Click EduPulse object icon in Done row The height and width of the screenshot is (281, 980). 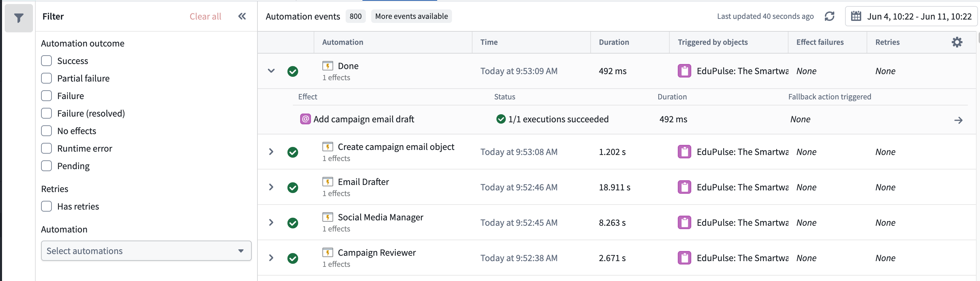685,71
